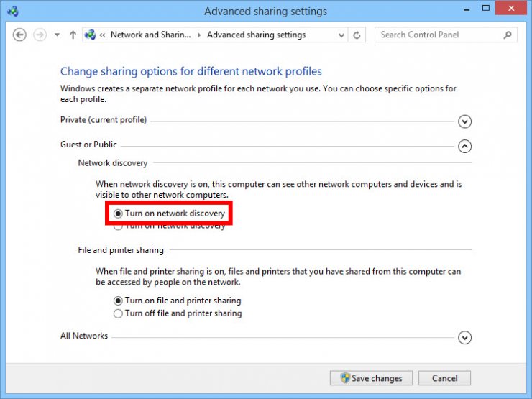Click Save changes button
Image resolution: width=532 pixels, height=399 pixels.
click(x=371, y=378)
